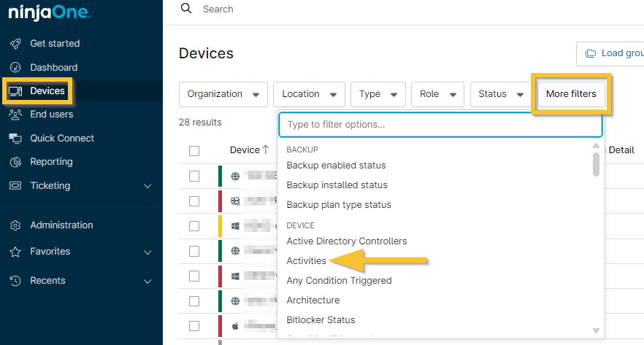Click the Favorites star icon
This screenshot has width=644, height=345.
click(15, 252)
